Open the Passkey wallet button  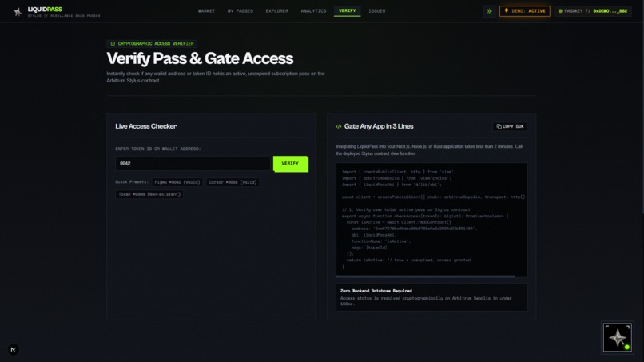pyautogui.click(x=592, y=11)
